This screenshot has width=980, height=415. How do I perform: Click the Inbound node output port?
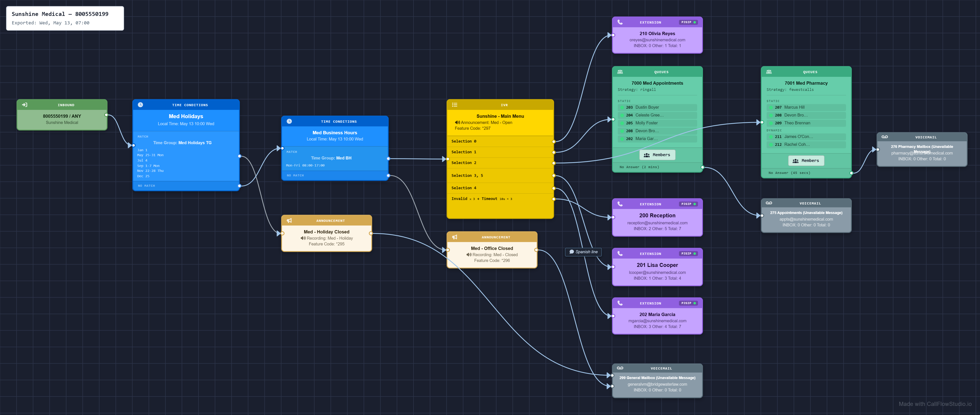pos(106,115)
